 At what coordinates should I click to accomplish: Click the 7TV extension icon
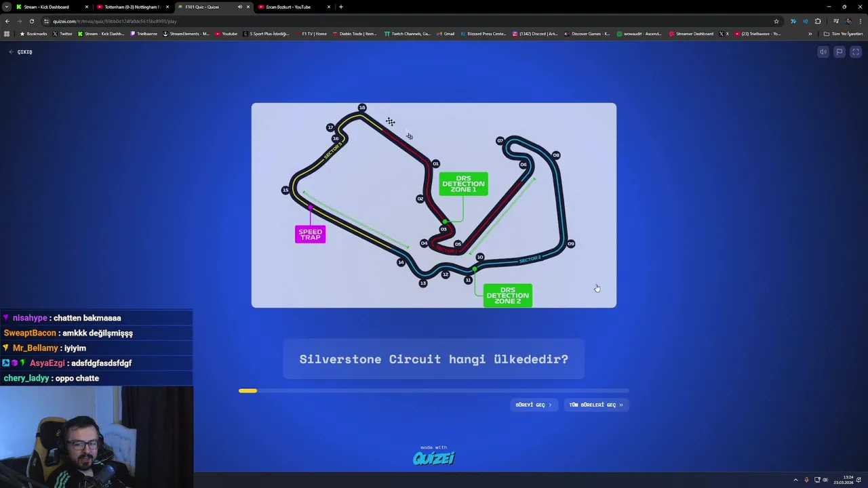point(793,21)
